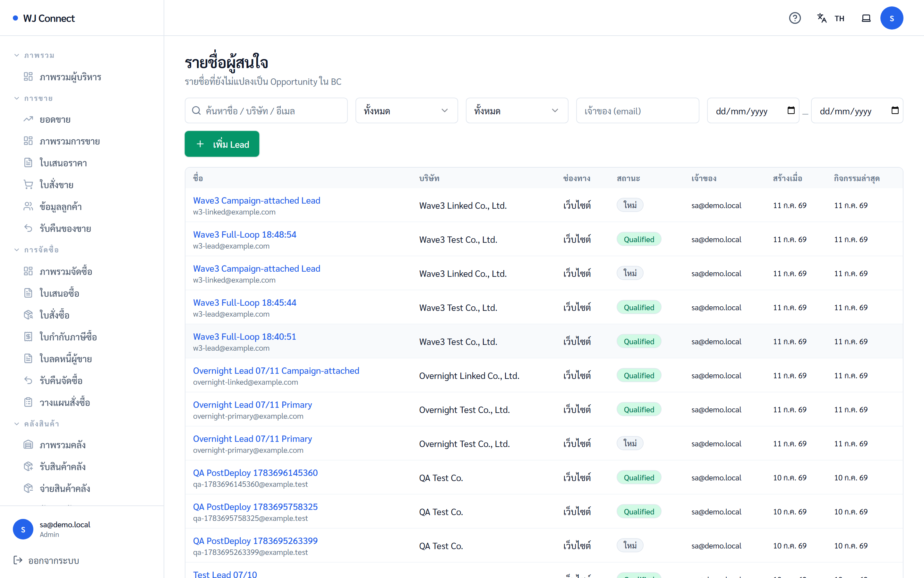Click the ภาพรวมการขาย grid icon
This screenshot has width=924, height=578.
pyautogui.click(x=28, y=141)
